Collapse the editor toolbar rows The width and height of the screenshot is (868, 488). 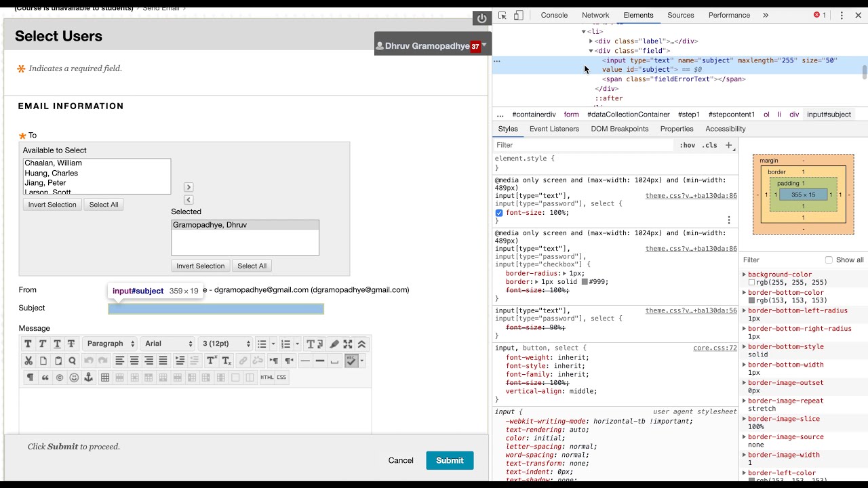click(362, 344)
